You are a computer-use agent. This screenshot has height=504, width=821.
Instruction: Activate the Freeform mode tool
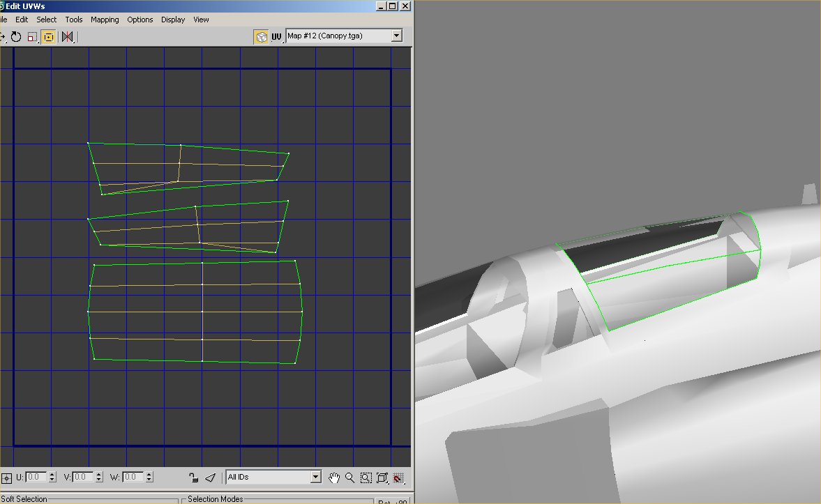49,37
